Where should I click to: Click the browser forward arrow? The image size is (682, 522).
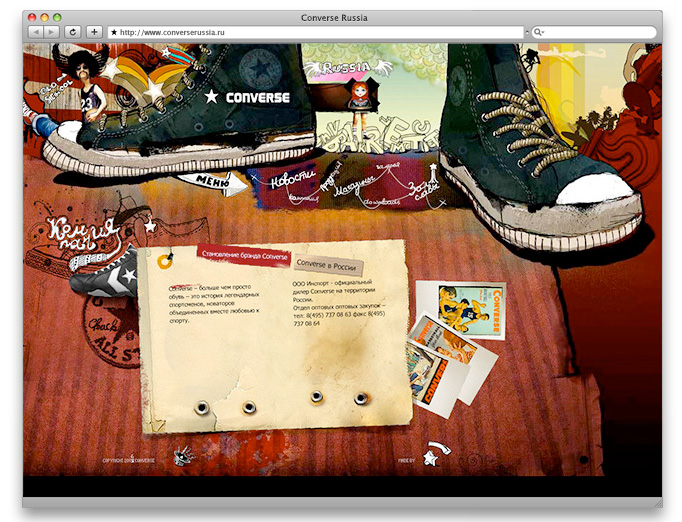(x=51, y=32)
